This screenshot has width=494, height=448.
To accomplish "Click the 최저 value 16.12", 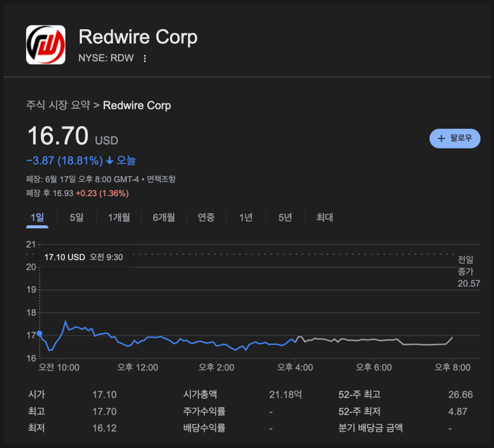I will coord(104,428).
